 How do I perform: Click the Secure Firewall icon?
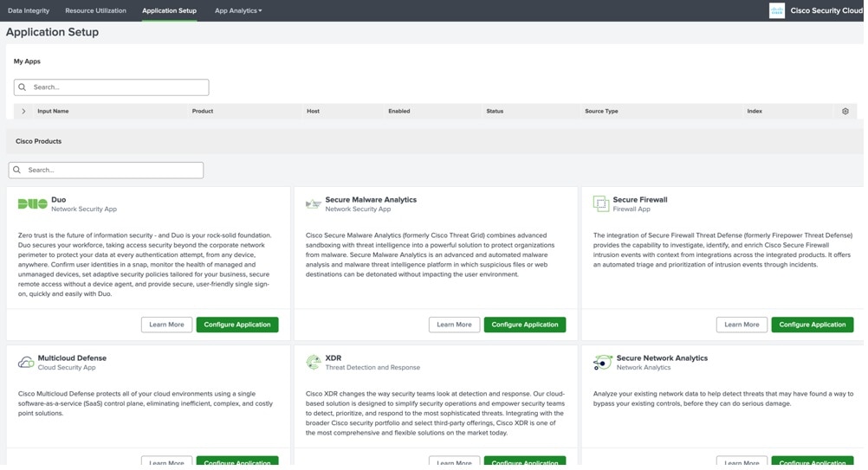click(x=600, y=204)
